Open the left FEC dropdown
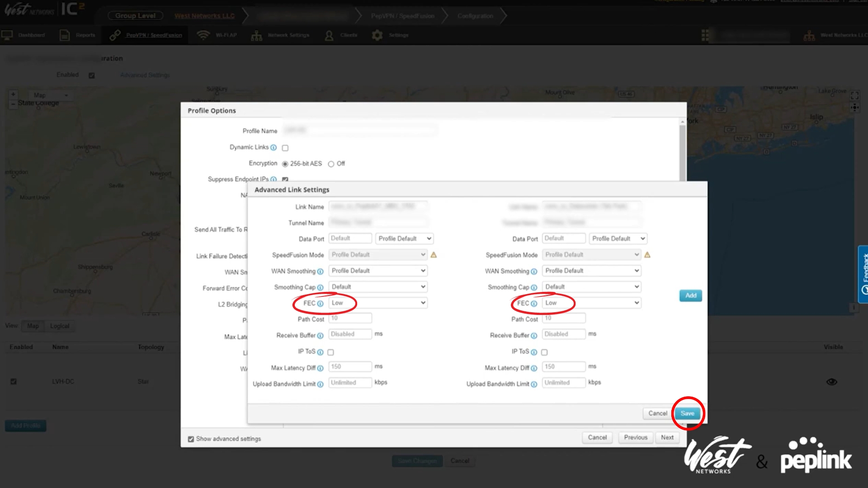868x488 pixels. [x=378, y=303]
